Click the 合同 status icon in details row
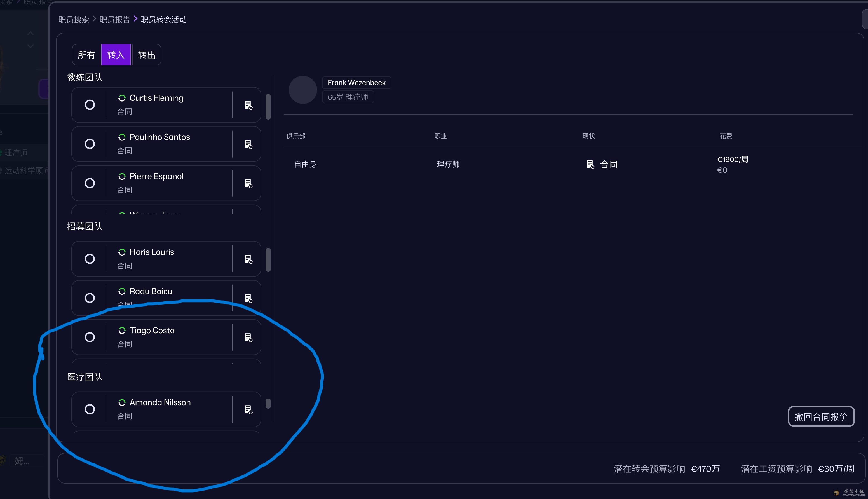Viewport: 868px width, 499px height. point(590,165)
